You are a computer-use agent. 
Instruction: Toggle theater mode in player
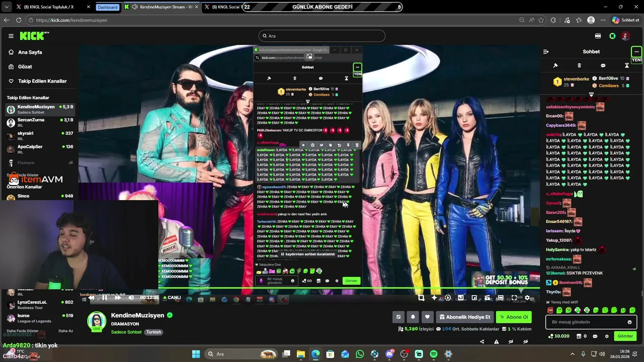[501, 298]
